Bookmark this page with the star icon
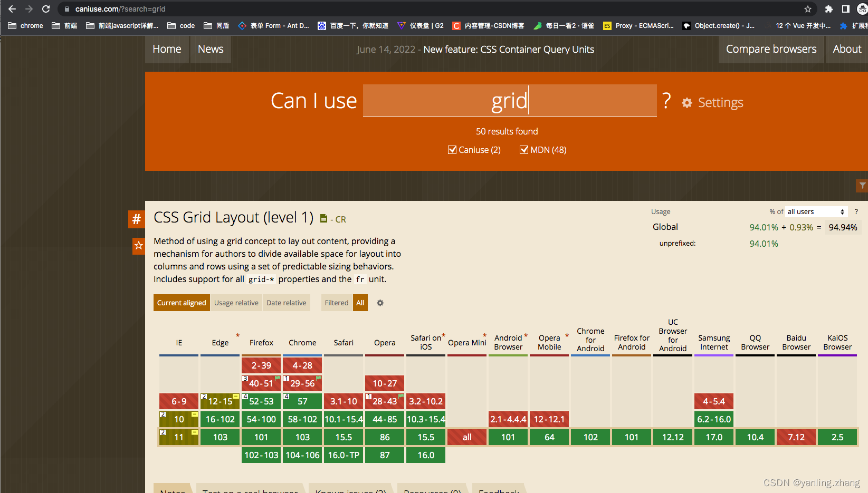Image resolution: width=868 pixels, height=493 pixels. 808,9
